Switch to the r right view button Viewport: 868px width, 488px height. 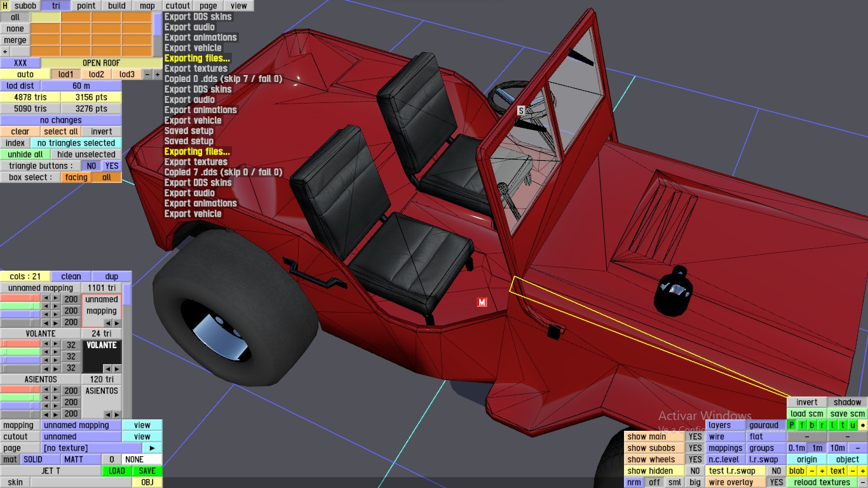click(822, 425)
